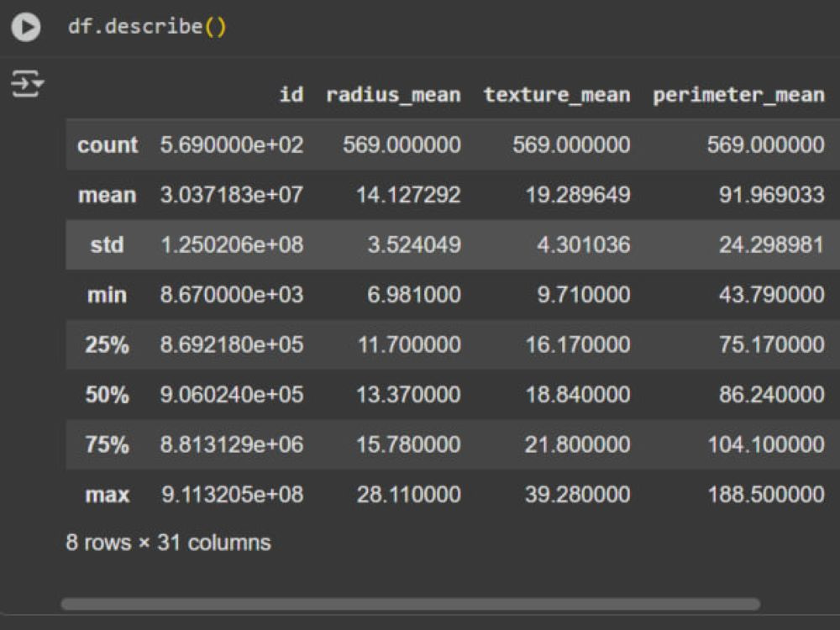This screenshot has height=630, width=840.
Task: Click perimeter_mean 75% value 104.100000
Action: click(x=766, y=444)
